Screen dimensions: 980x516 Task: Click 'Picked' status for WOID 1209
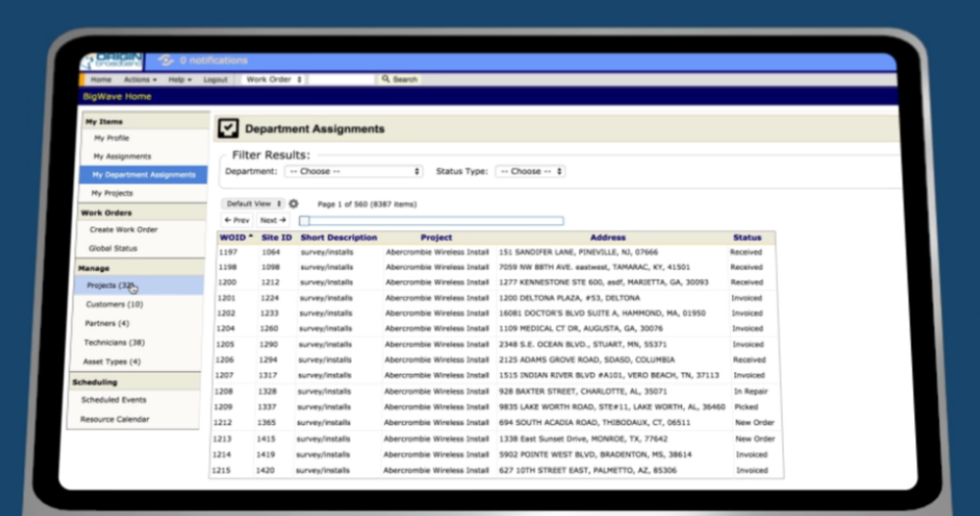point(746,406)
